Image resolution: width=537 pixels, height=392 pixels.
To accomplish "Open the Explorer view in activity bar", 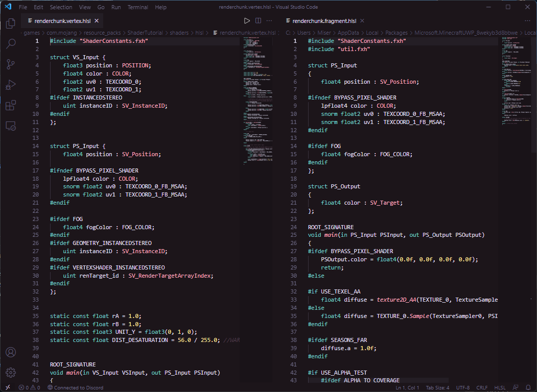I will [x=11, y=23].
